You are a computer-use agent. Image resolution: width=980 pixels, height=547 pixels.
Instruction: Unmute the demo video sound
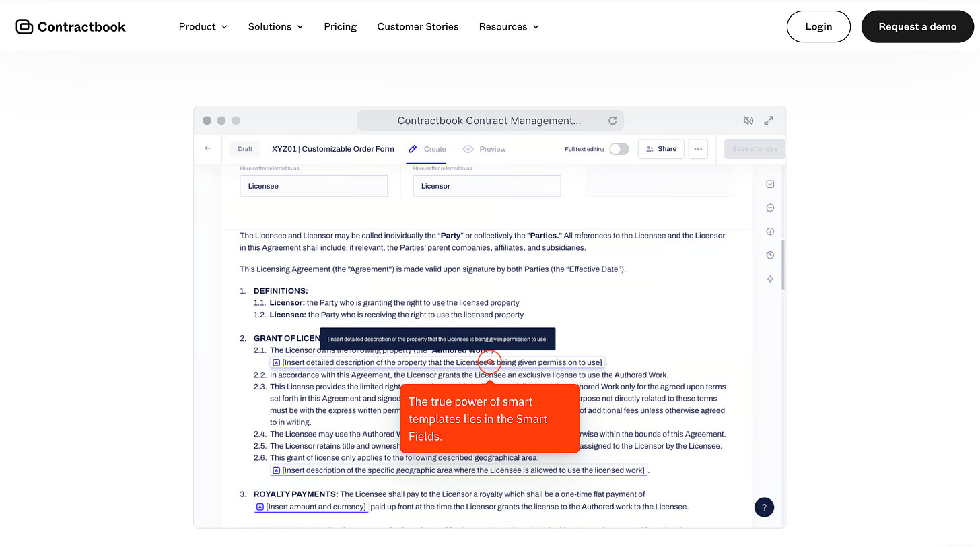748,121
